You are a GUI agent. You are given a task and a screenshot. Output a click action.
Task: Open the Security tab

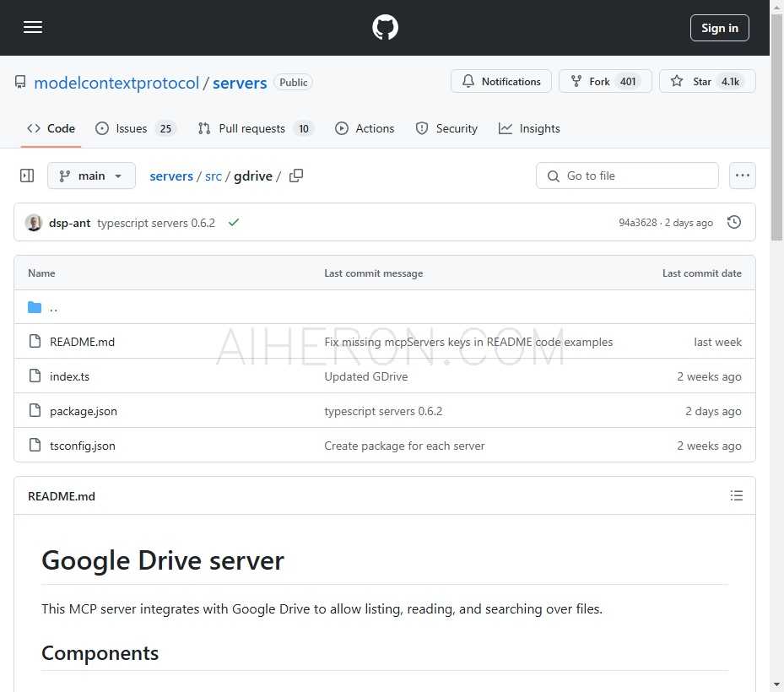[x=446, y=128]
